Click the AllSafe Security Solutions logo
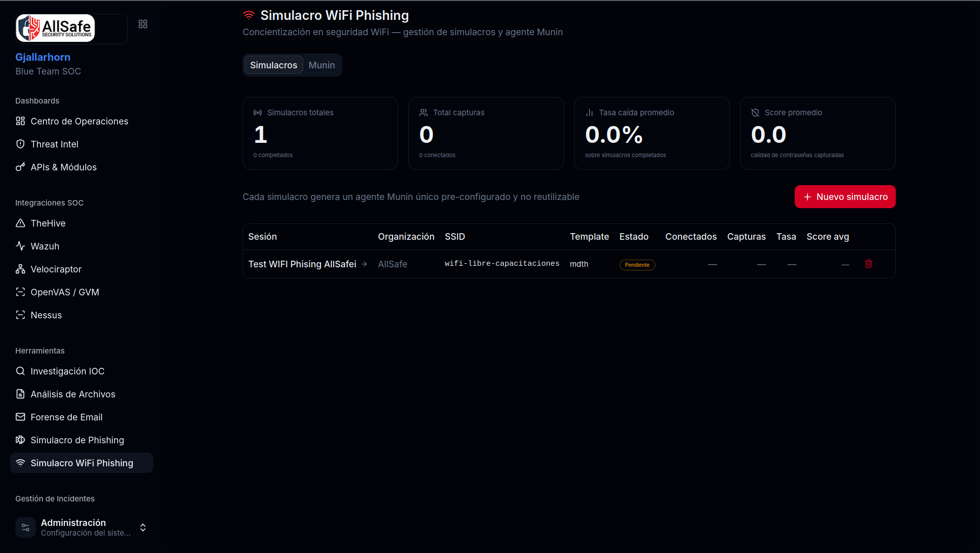Viewport: 980px width, 553px height. 56,28
